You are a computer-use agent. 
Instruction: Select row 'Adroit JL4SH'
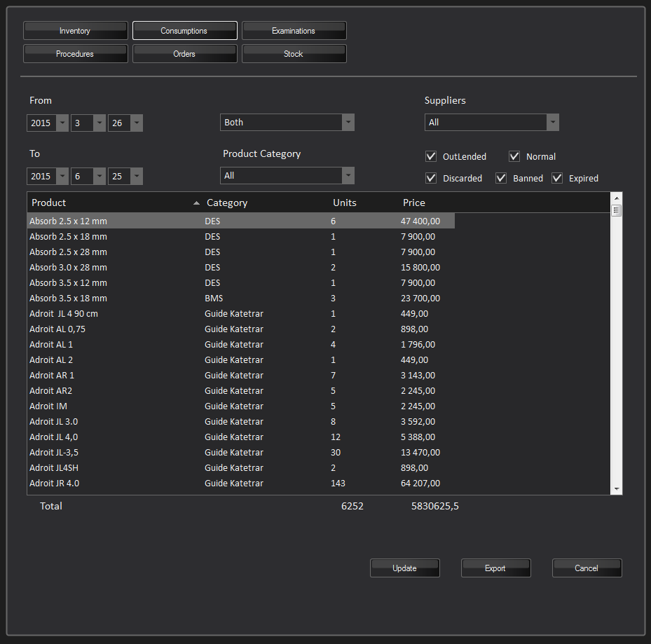pos(241,467)
